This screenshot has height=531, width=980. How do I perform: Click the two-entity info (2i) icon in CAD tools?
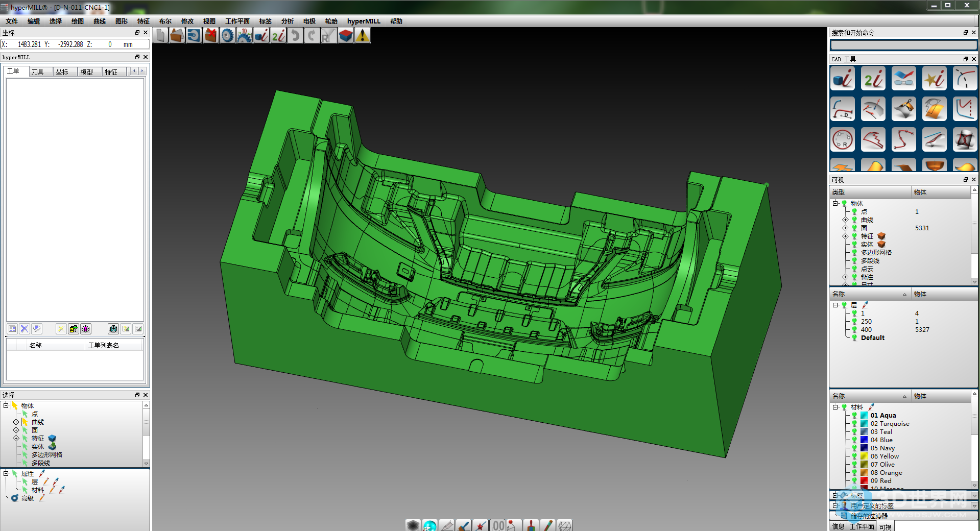873,79
